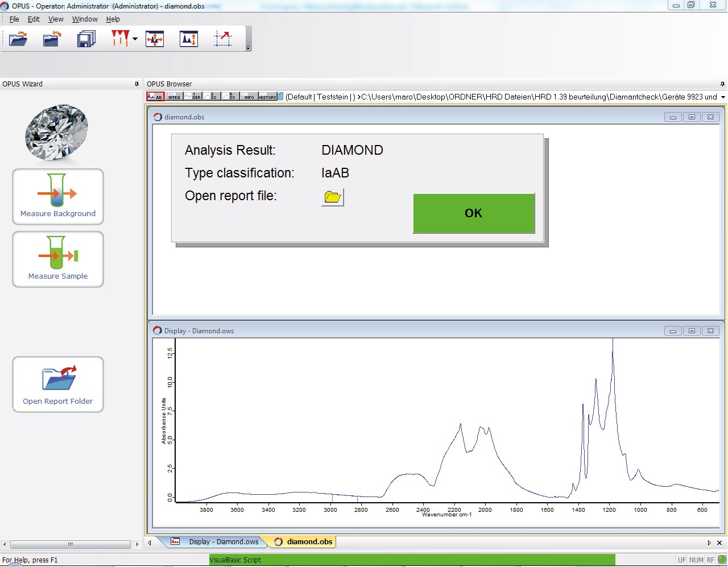Click the spectrum plot area in Display window

click(447, 420)
